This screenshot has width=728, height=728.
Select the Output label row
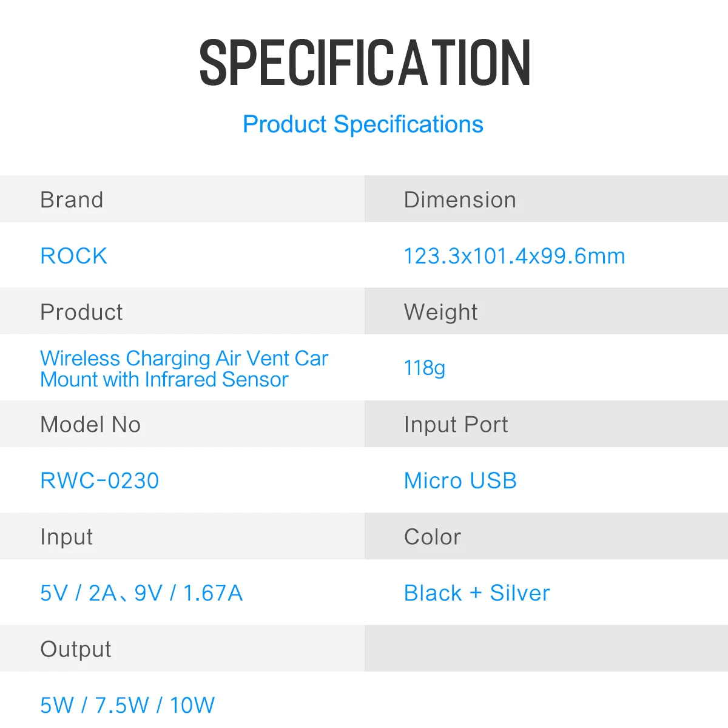(x=182, y=649)
